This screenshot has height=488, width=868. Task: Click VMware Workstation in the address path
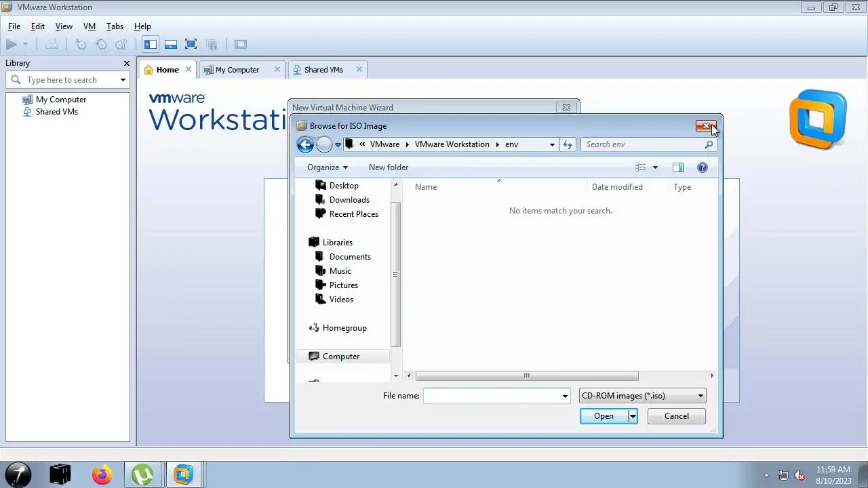(x=452, y=144)
